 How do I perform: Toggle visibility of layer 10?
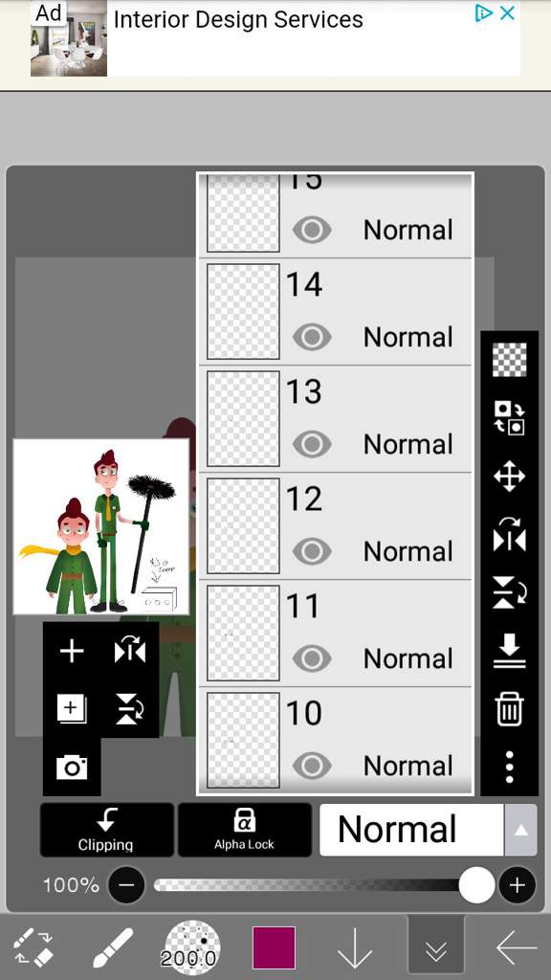pos(312,767)
